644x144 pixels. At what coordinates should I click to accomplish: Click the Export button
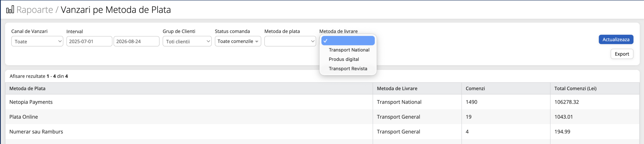pos(622,54)
